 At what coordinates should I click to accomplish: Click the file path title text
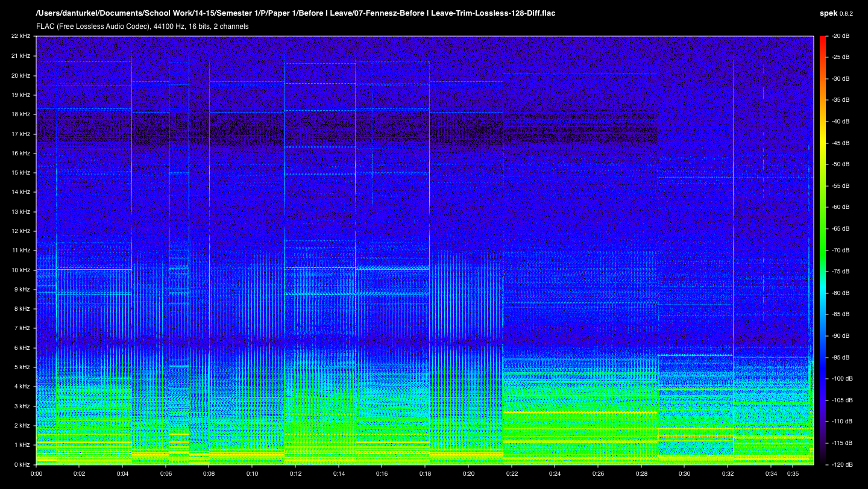point(296,13)
